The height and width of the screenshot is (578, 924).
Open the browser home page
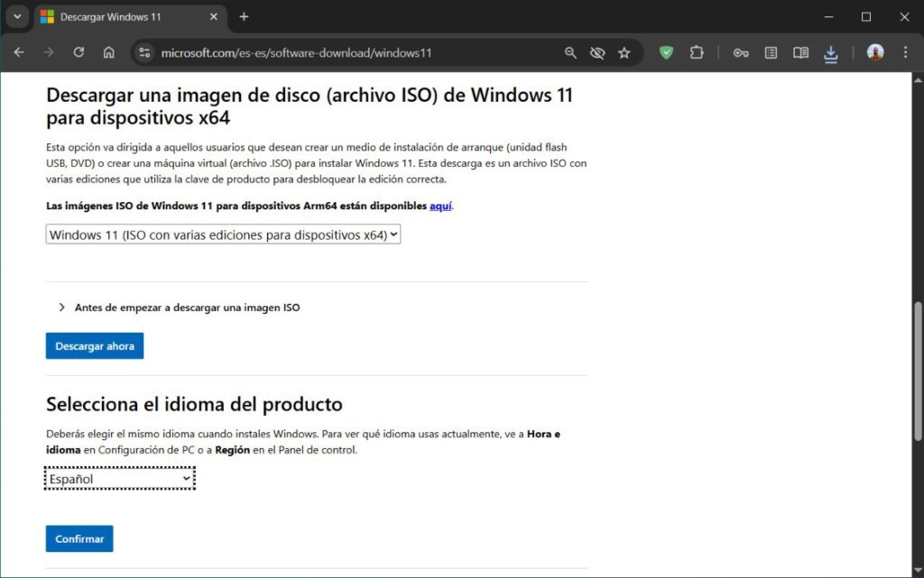[x=109, y=52]
